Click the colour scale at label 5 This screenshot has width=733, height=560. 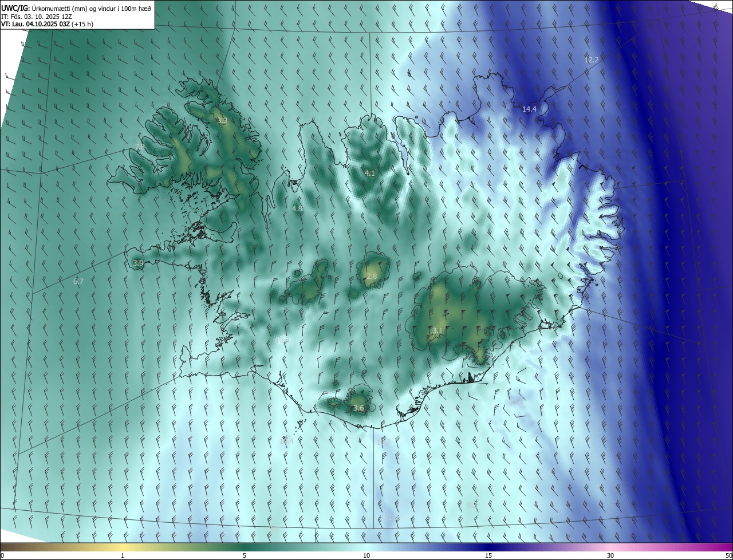(245, 555)
